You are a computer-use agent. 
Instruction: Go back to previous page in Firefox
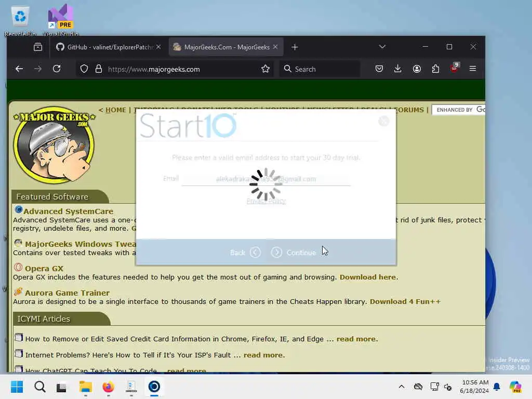pyautogui.click(x=19, y=69)
